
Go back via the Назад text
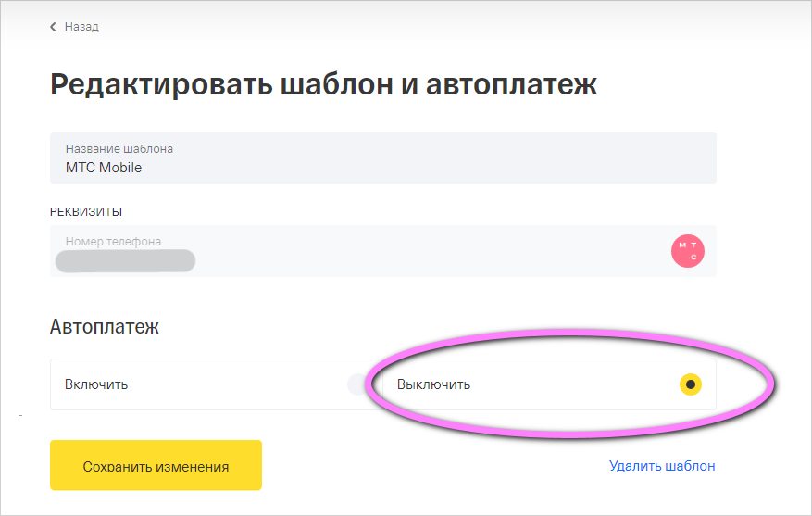coord(81,27)
